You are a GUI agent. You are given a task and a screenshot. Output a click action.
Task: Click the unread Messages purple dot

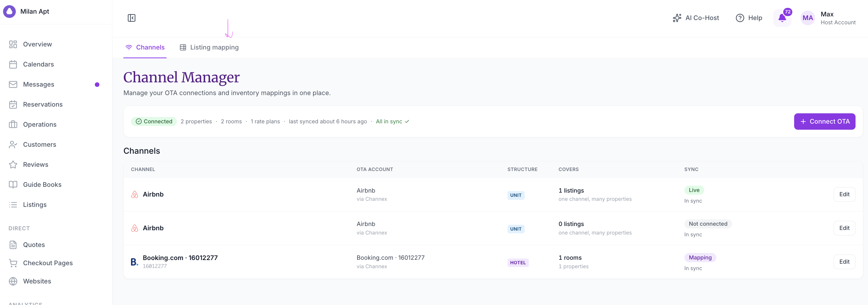tap(97, 84)
